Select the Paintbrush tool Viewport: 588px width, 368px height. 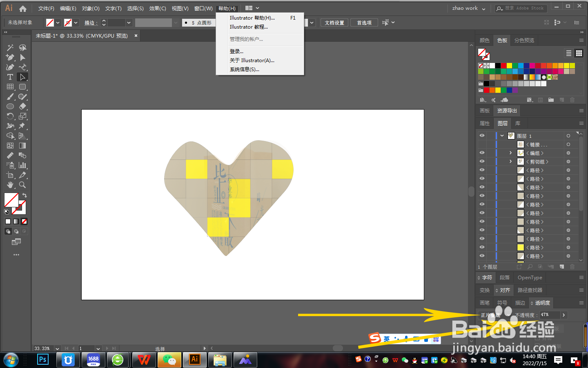tap(10, 96)
